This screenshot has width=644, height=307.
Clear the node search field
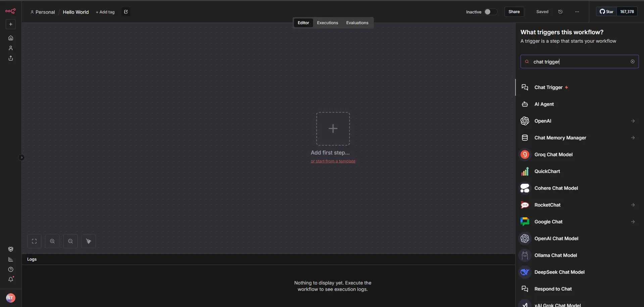pyautogui.click(x=632, y=61)
